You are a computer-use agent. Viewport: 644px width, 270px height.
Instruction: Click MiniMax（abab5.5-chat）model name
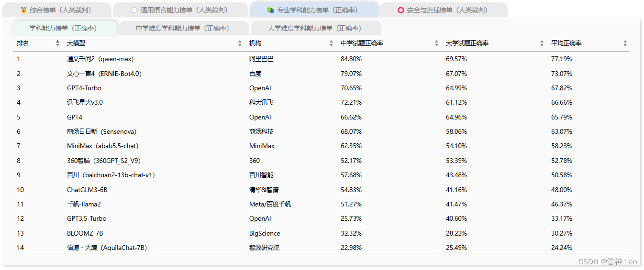coord(103,146)
